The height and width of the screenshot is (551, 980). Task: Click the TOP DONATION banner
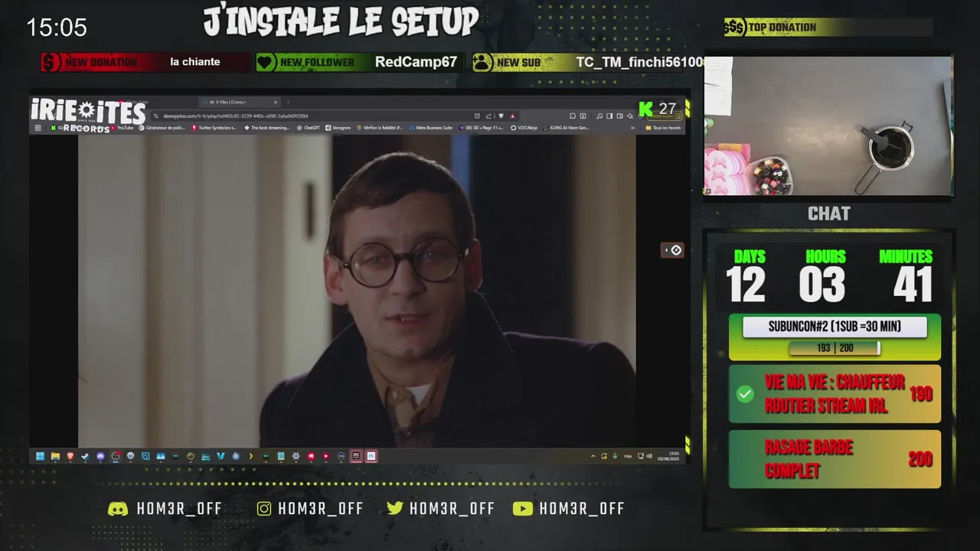point(828,28)
